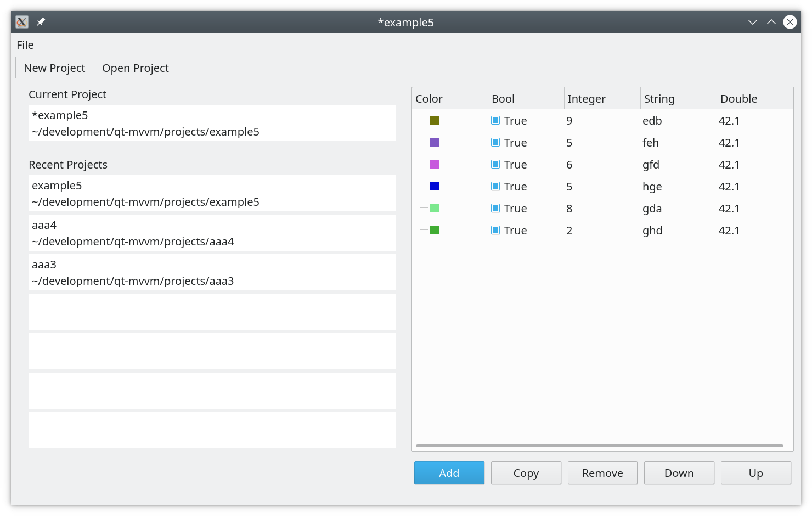The width and height of the screenshot is (812, 516).
Task: Click the Color column header
Action: [450, 99]
